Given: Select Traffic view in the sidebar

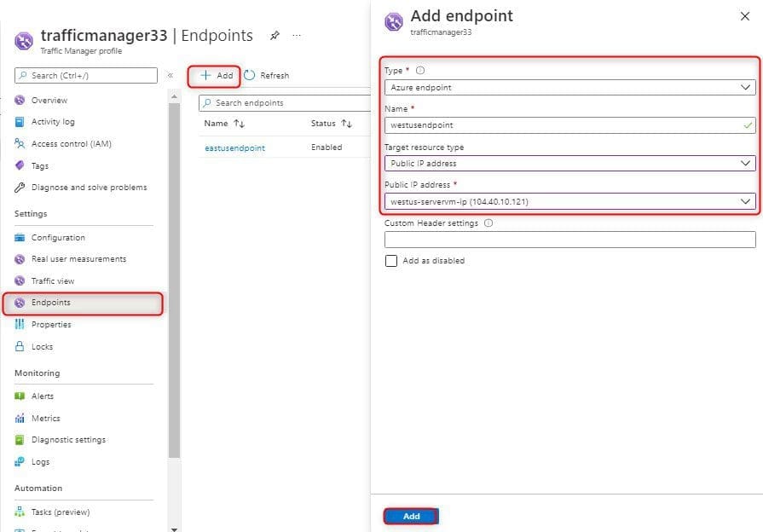Looking at the screenshot, I should [x=53, y=280].
